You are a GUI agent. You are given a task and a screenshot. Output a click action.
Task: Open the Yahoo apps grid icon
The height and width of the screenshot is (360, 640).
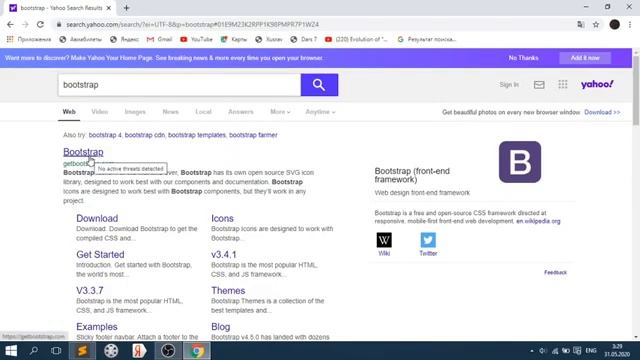563,84
